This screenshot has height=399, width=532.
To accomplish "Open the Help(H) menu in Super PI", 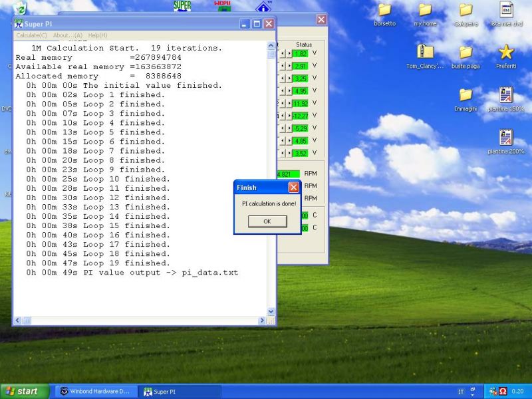I will (x=98, y=35).
